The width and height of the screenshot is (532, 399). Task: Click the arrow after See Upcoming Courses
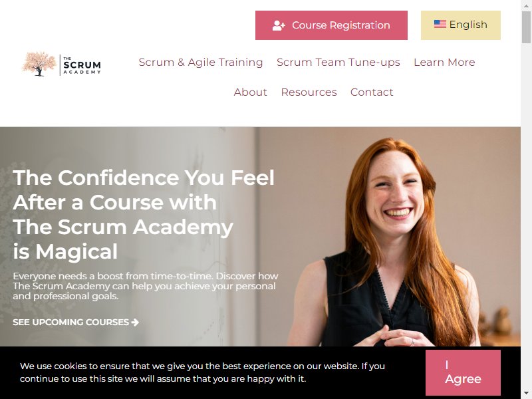[x=135, y=323]
